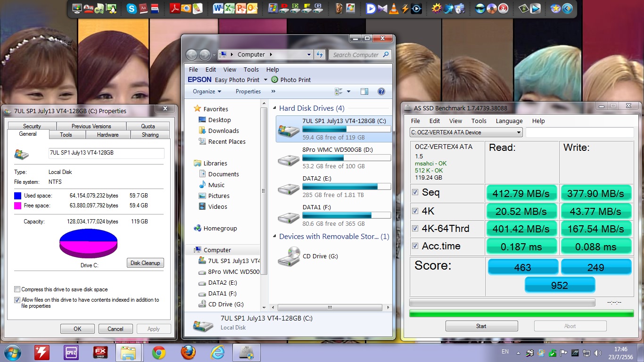Click the Disk Cleanup button
Image resolution: width=644 pixels, height=362 pixels.
(145, 263)
